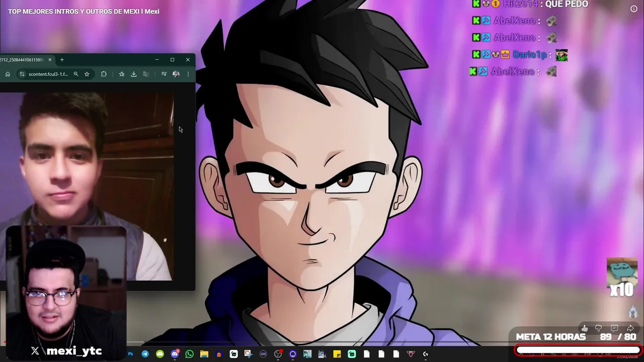Click the mexi_ytc X handle overlay

coord(67,351)
